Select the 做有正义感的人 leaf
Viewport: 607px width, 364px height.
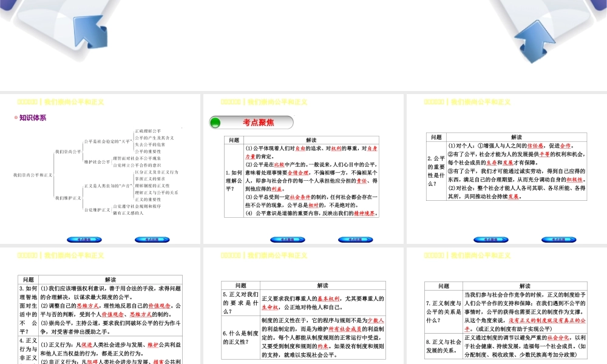click(x=128, y=213)
